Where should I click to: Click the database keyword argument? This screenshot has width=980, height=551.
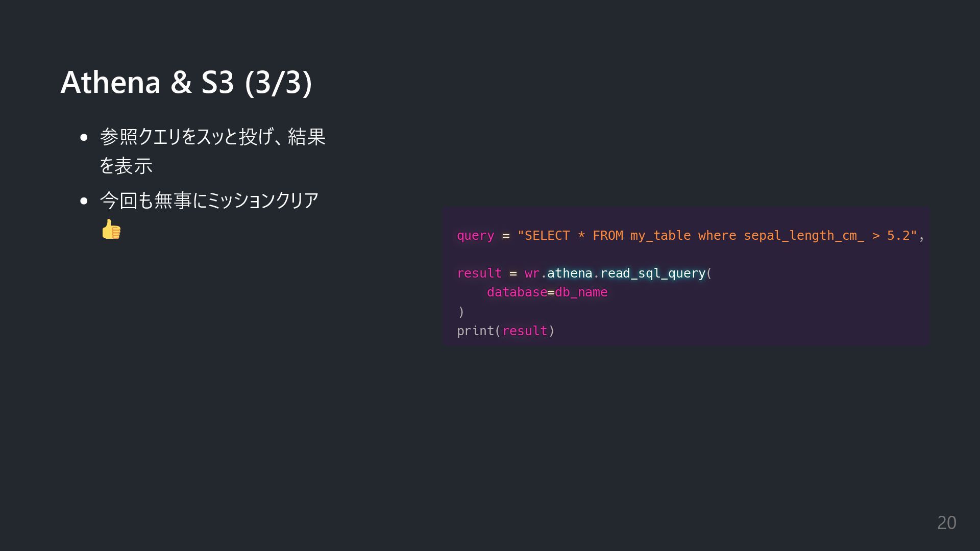pos(517,292)
